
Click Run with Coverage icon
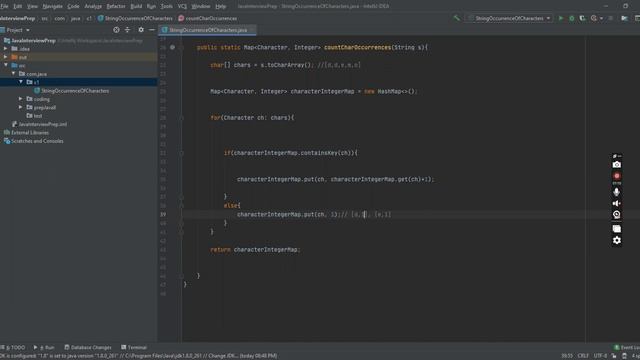[582, 18]
